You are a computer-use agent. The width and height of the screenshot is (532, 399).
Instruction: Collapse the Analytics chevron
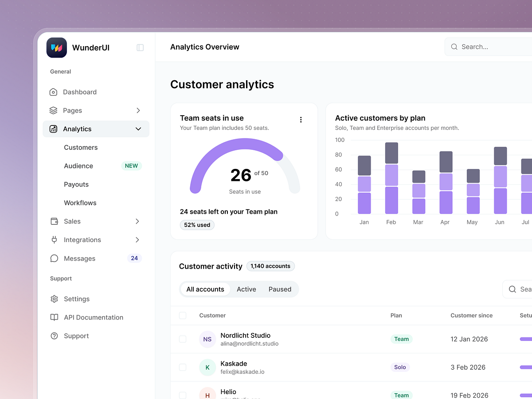click(x=138, y=129)
